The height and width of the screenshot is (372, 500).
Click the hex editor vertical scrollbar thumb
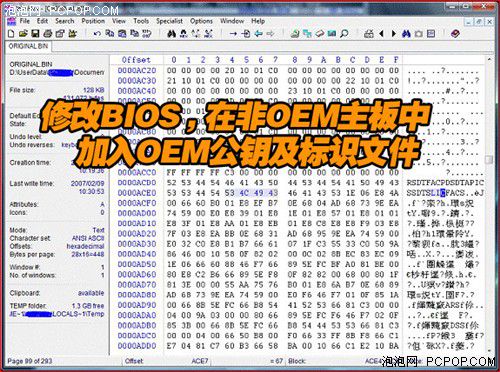pyautogui.click(x=489, y=159)
